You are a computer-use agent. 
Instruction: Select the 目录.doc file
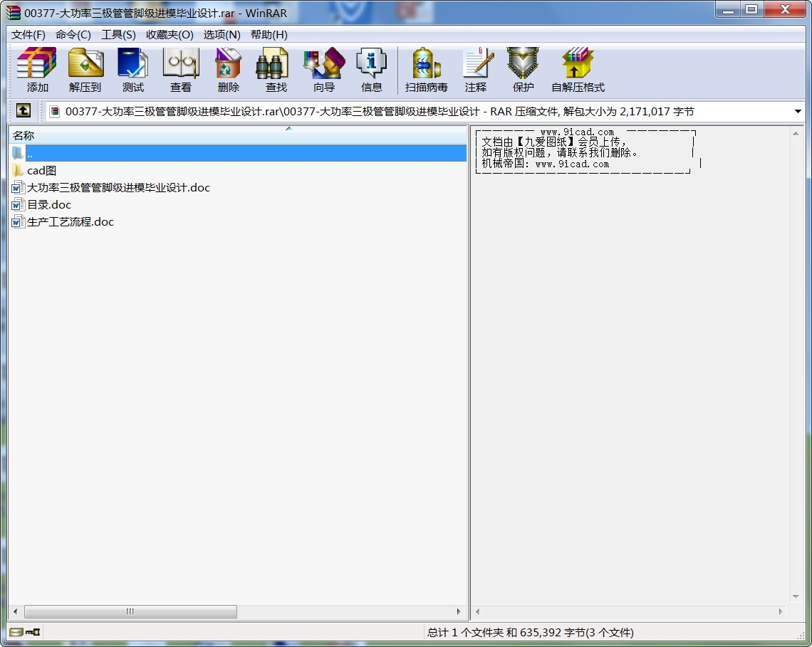pos(48,205)
